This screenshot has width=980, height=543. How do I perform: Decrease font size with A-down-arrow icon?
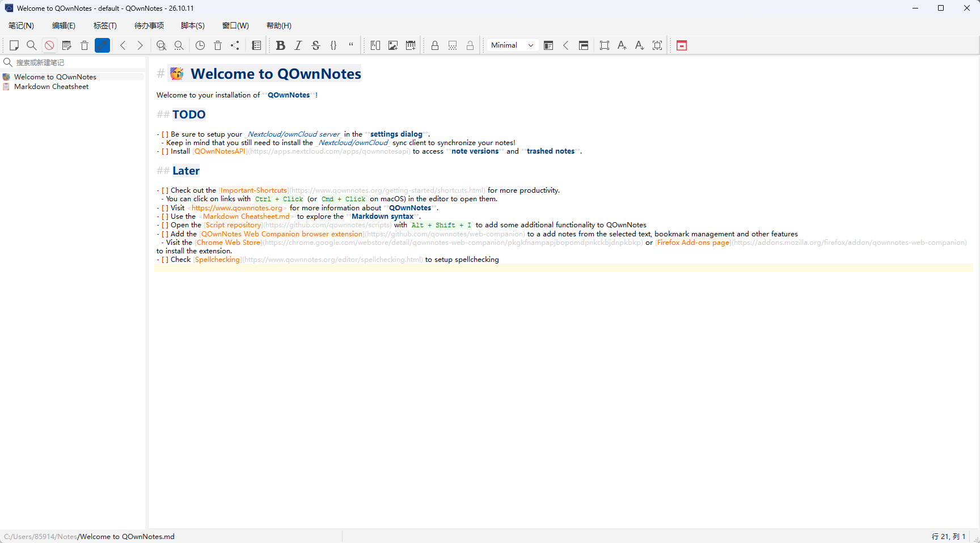(x=640, y=45)
